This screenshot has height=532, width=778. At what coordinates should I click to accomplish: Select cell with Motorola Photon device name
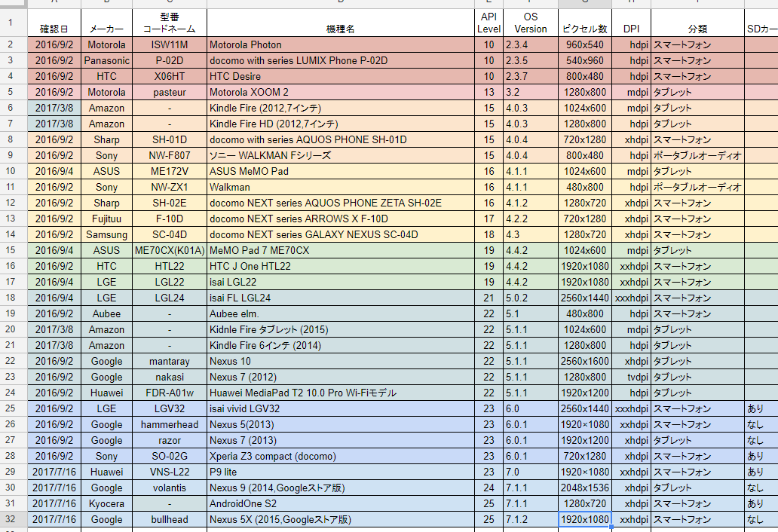(341, 44)
